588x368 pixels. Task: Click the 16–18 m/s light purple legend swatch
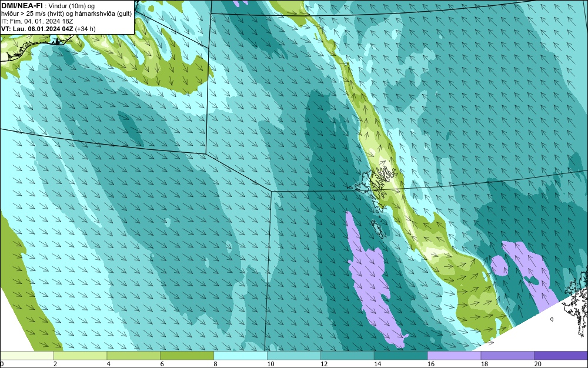pos(454,356)
